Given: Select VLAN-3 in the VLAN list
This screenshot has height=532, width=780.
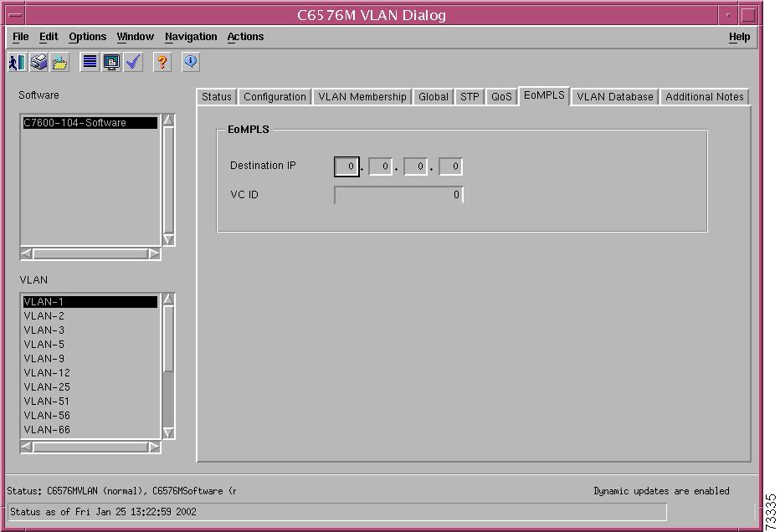Looking at the screenshot, I should (90, 330).
